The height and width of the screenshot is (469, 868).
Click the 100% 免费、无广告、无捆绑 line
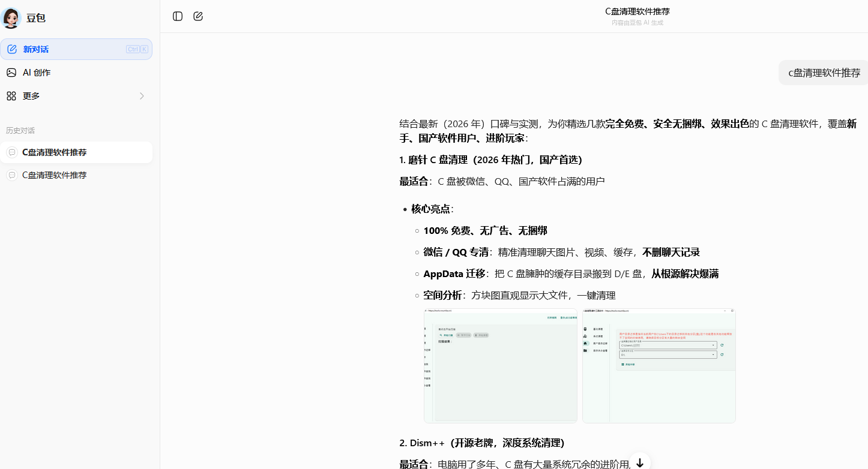(x=485, y=230)
